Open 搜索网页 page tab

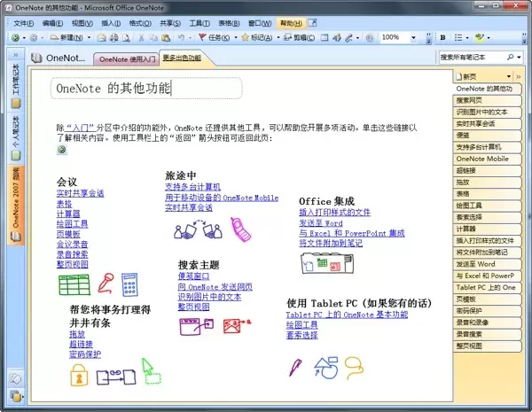coord(487,100)
